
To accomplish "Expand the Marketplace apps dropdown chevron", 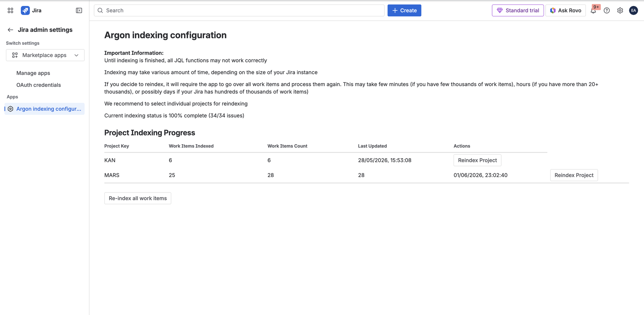I will pos(76,55).
